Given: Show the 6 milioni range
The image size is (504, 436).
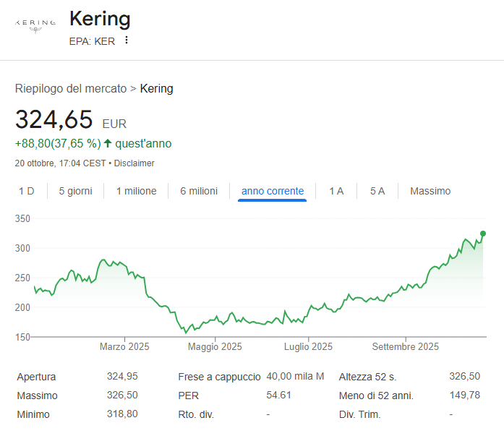Looking at the screenshot, I should (x=199, y=191).
